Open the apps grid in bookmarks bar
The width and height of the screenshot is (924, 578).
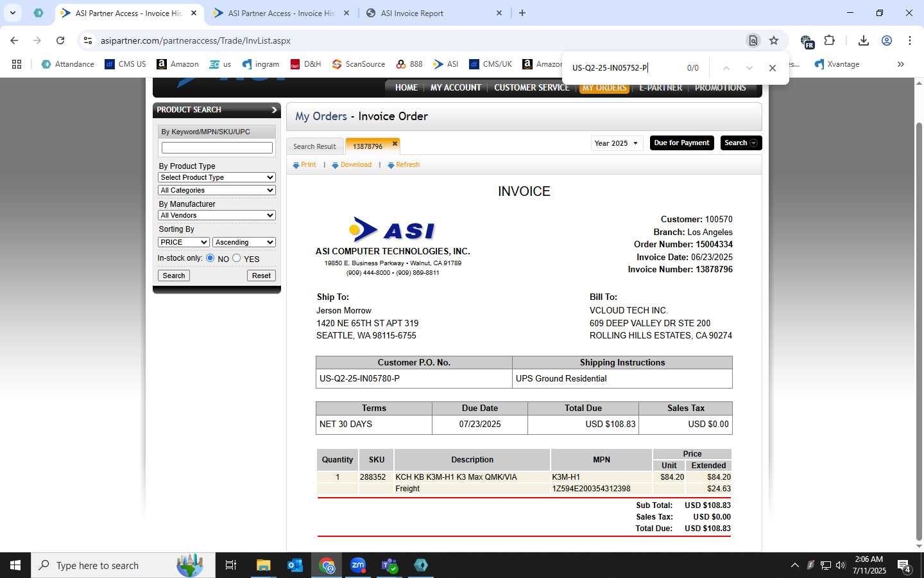click(x=17, y=64)
